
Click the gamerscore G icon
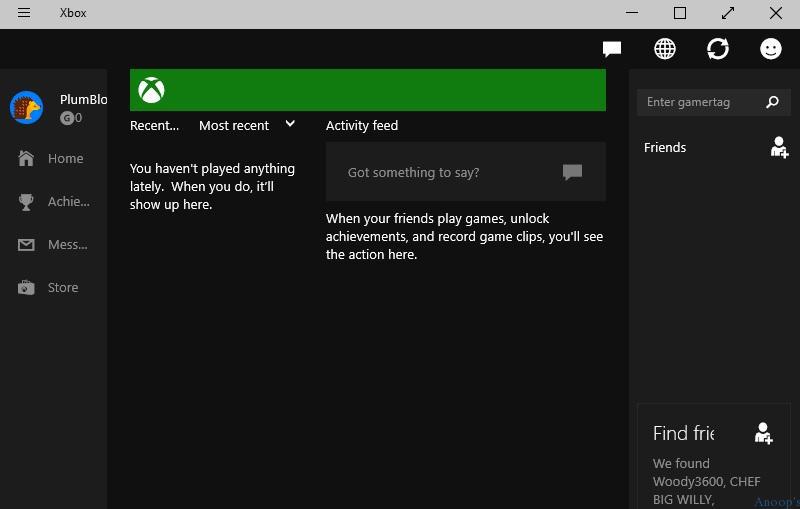pyautogui.click(x=66, y=118)
